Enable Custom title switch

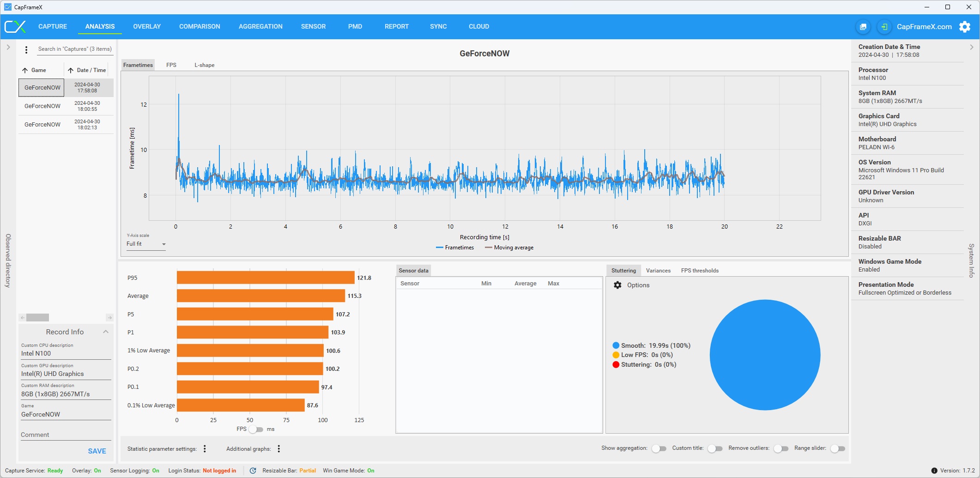715,448
